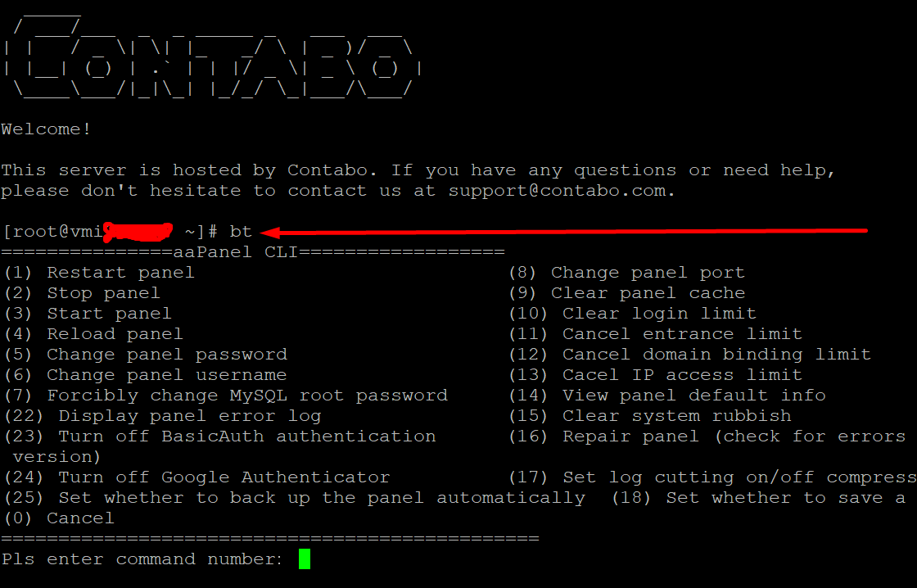917x588 pixels.
Task: Click "(14) View panel default info" line
Action: (666, 396)
